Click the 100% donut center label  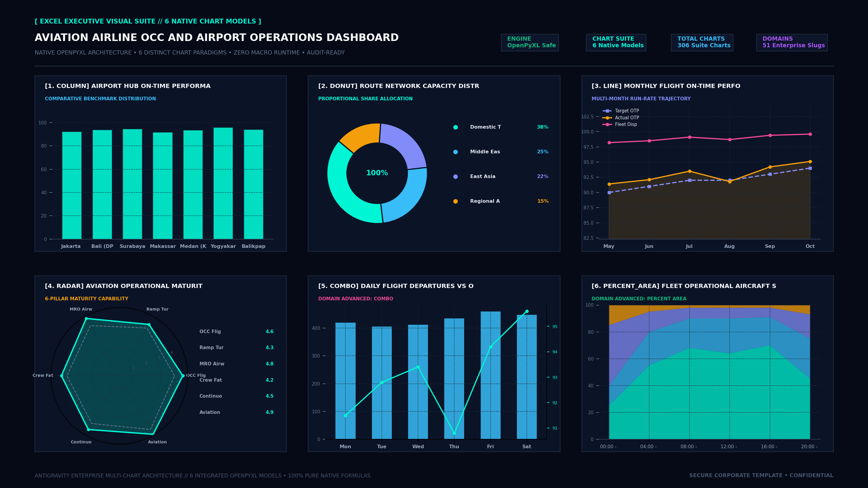pos(377,173)
